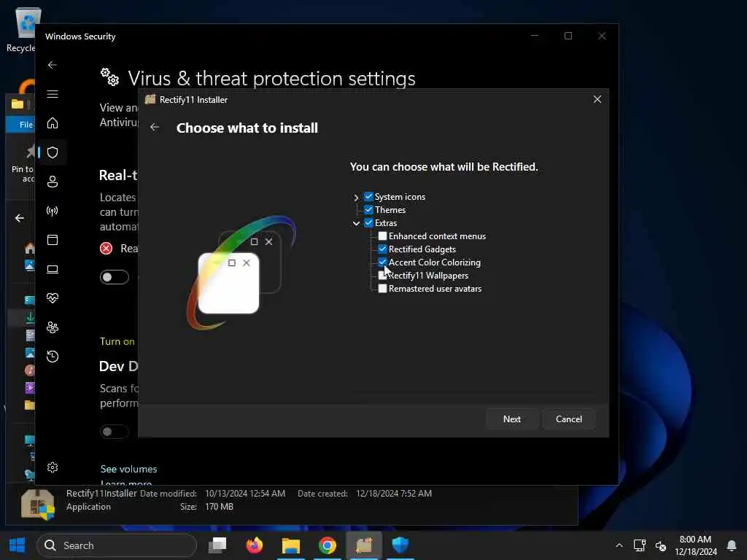Click the taskbar Search box
747x560 pixels.
117,545
